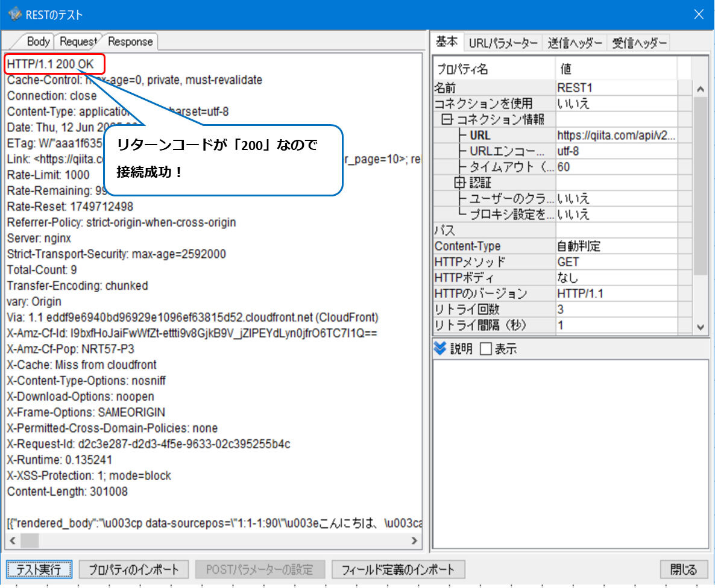
Task: Click the blue double-chevron icon beside 説明
Action: [439, 348]
